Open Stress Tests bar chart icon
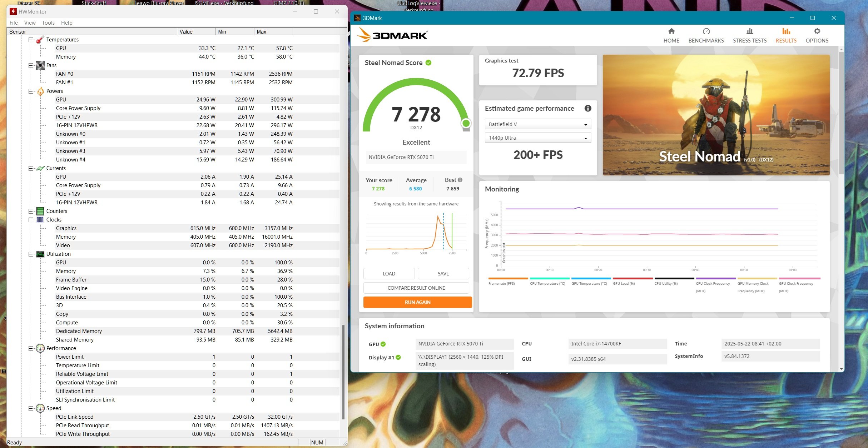The image size is (868, 448). pyautogui.click(x=749, y=31)
